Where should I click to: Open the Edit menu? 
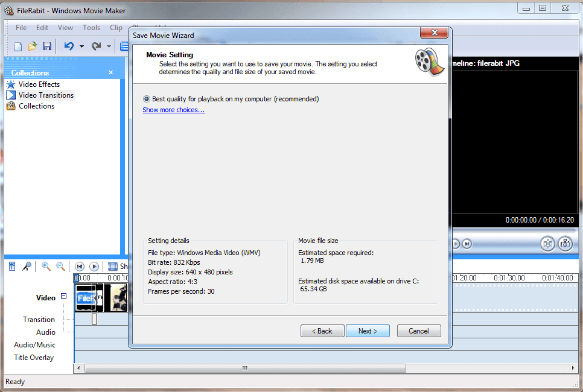[42, 28]
